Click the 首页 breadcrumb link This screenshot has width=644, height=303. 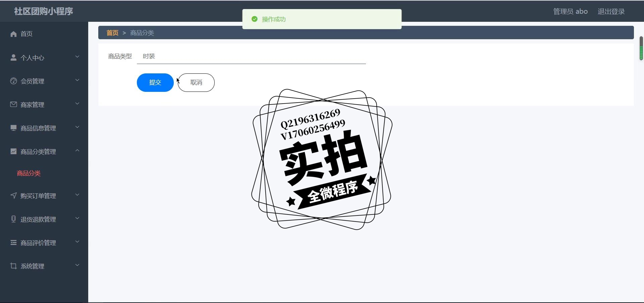click(112, 33)
